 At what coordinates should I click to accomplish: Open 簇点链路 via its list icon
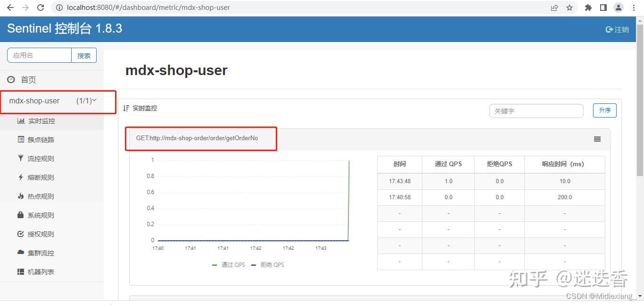[20, 139]
